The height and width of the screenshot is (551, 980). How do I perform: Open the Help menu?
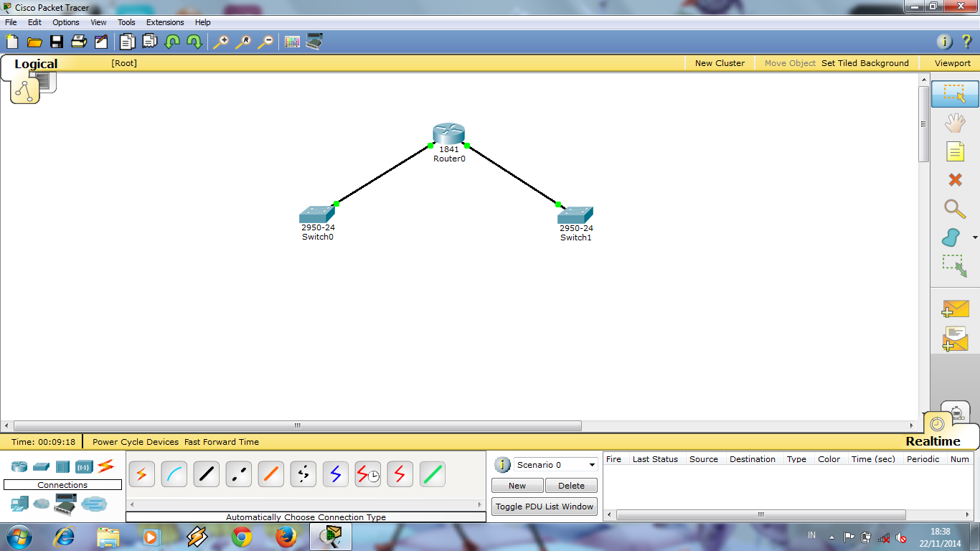point(203,22)
